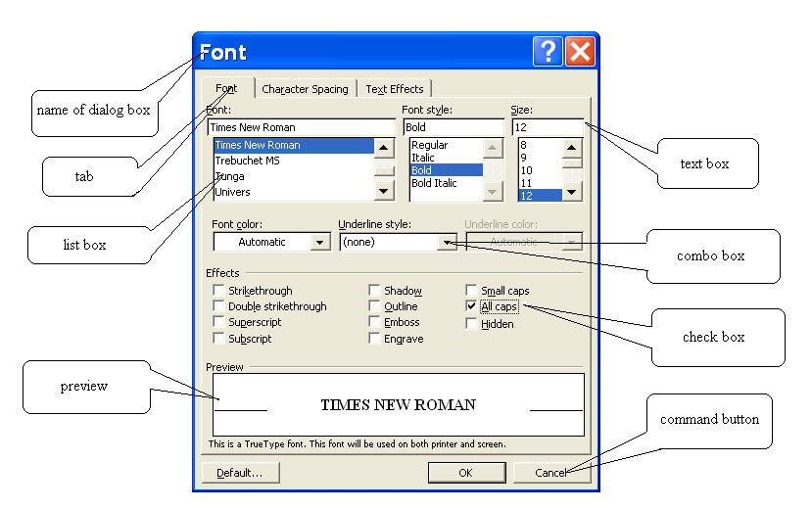
Task: Click the Font name text field
Action: 302,127
